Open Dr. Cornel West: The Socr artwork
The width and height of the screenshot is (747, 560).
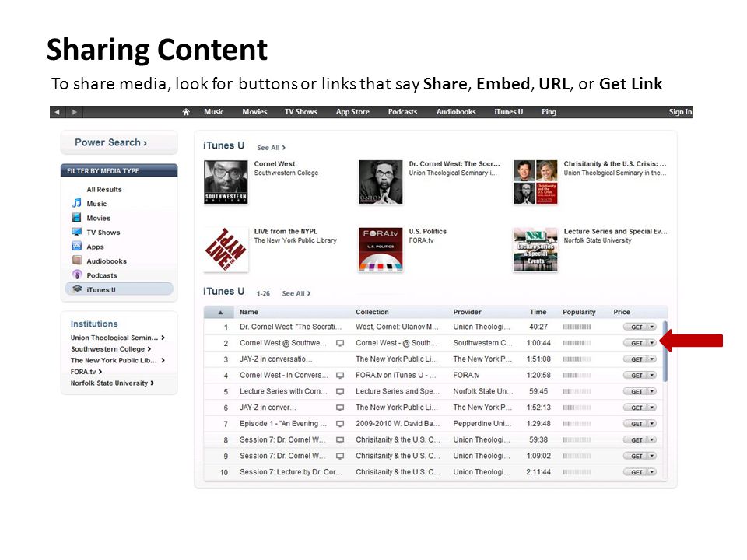click(x=381, y=182)
